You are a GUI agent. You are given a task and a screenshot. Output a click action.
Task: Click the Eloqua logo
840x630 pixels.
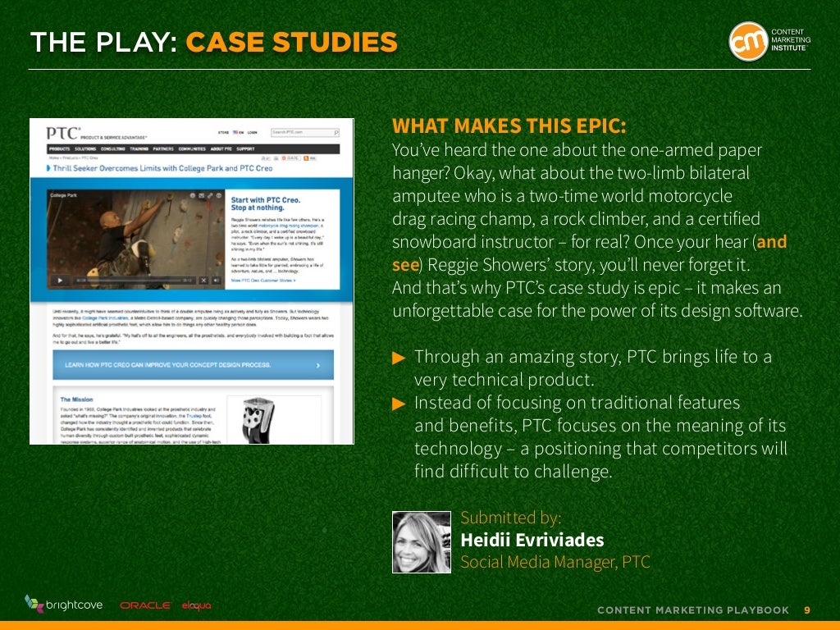[x=197, y=606]
